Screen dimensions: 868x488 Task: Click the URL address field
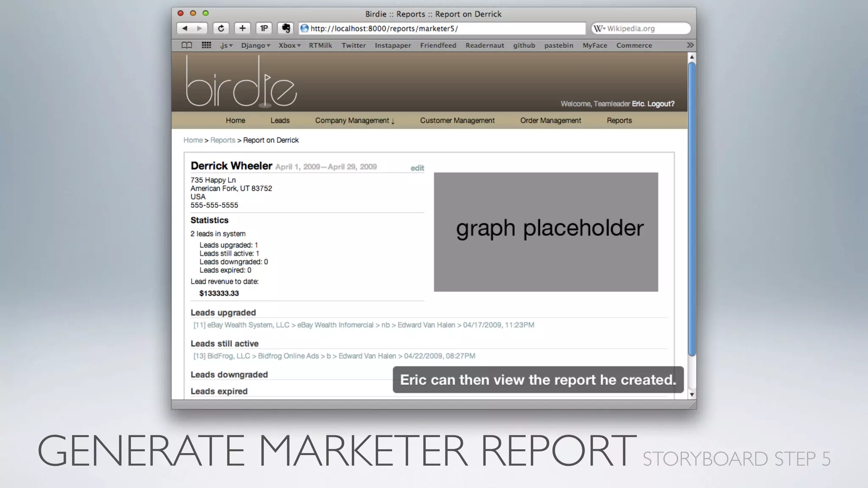442,28
